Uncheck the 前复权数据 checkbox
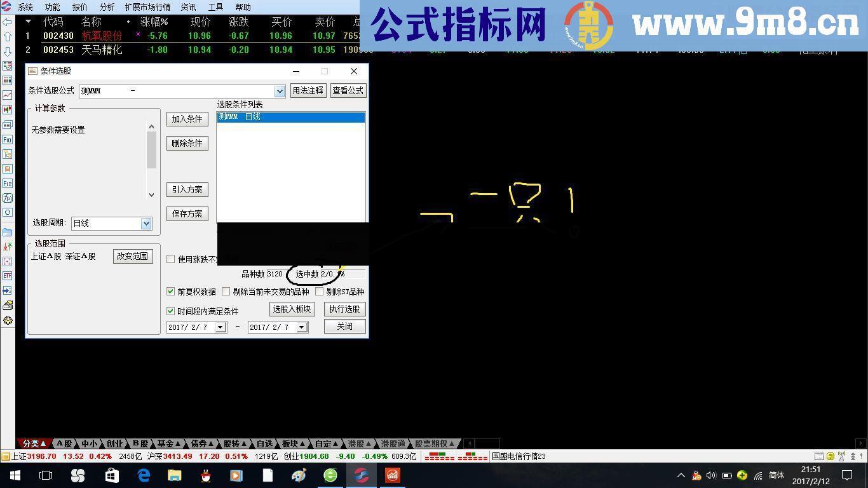The height and width of the screenshot is (488, 868). 170,292
